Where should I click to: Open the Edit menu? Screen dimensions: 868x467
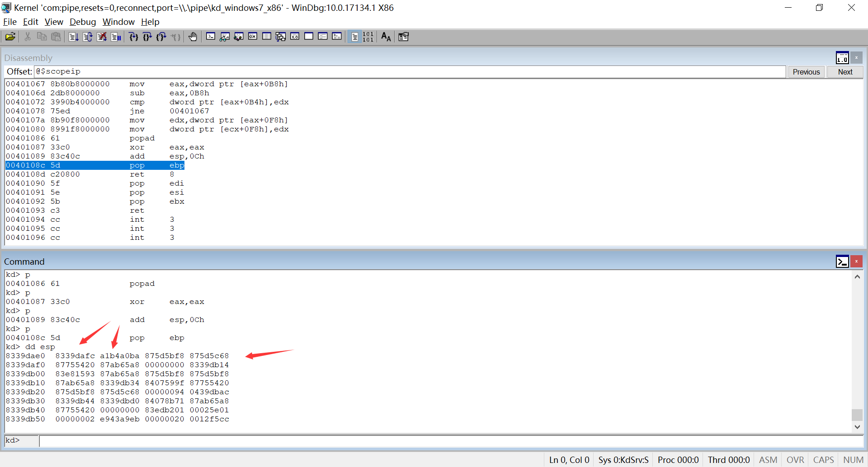(31, 22)
